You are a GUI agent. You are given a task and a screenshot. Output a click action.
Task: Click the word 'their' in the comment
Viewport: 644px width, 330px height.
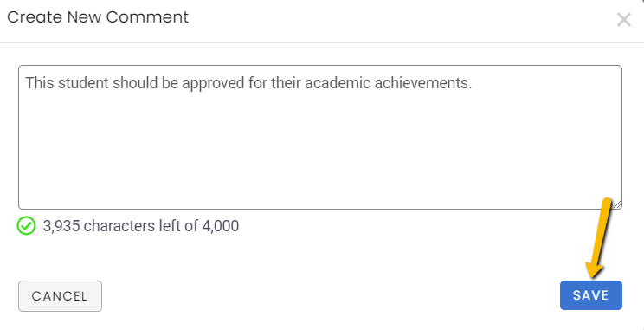click(x=286, y=83)
